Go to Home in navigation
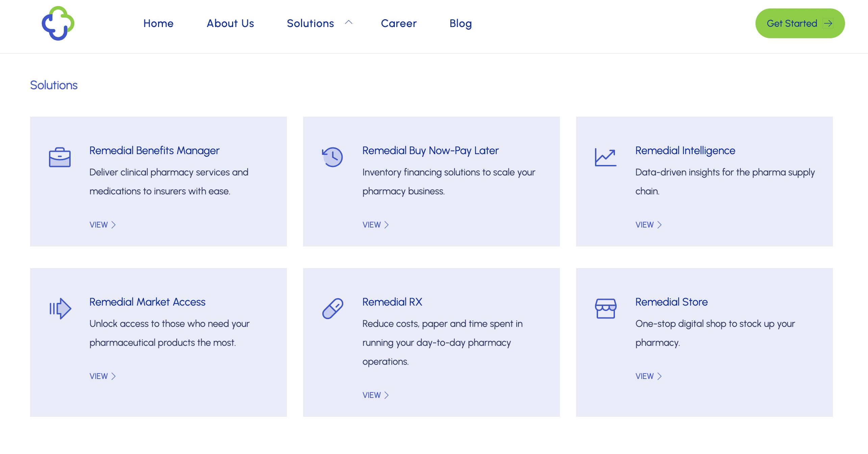Screen dimensions: 868x454 158,23
